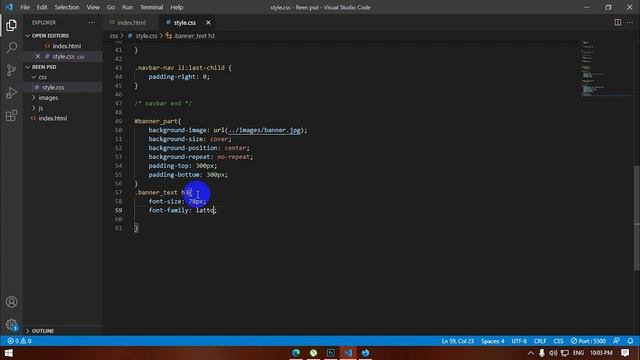Open the Windows Start button
Image resolution: width=640 pixels, height=360 pixels.
[x=8, y=353]
